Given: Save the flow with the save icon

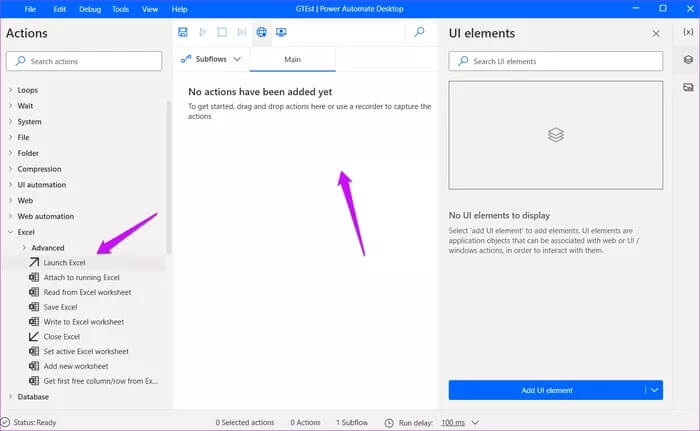Looking at the screenshot, I should [x=183, y=32].
